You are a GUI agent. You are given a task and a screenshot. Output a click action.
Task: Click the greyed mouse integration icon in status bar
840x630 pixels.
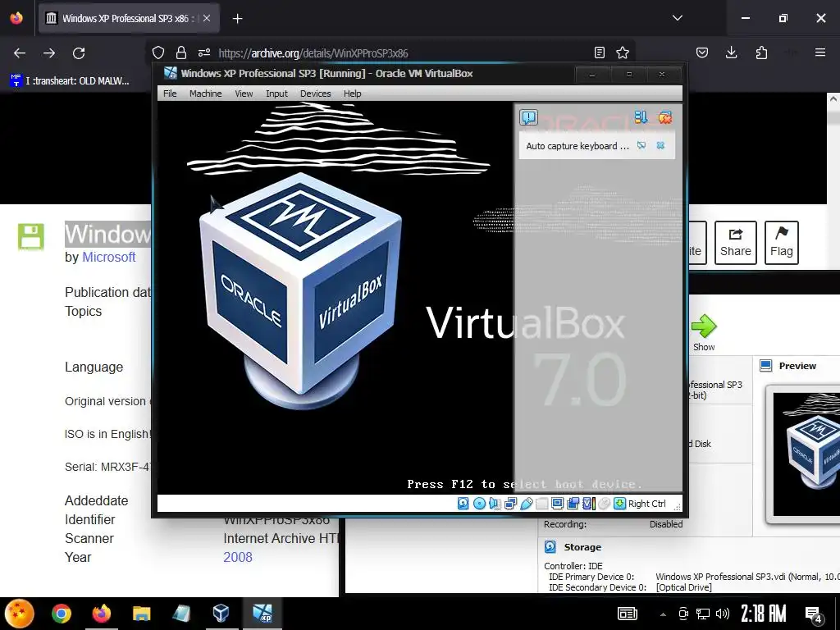coord(604,504)
